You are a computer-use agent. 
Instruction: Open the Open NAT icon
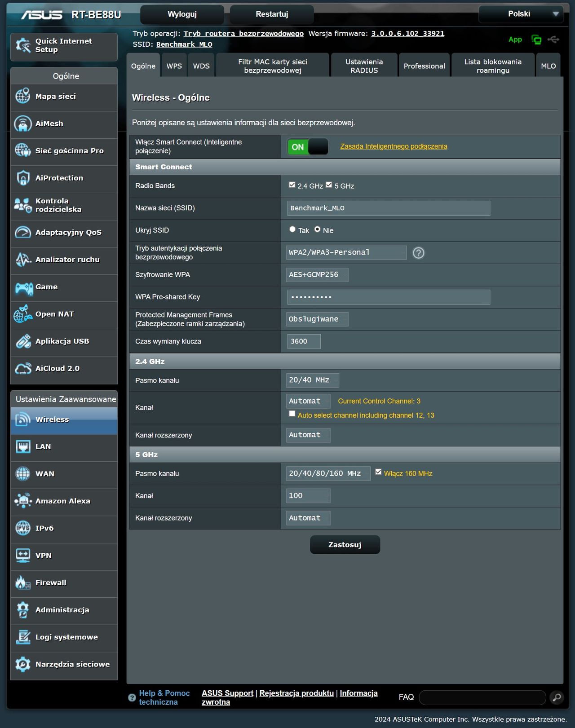coord(22,314)
